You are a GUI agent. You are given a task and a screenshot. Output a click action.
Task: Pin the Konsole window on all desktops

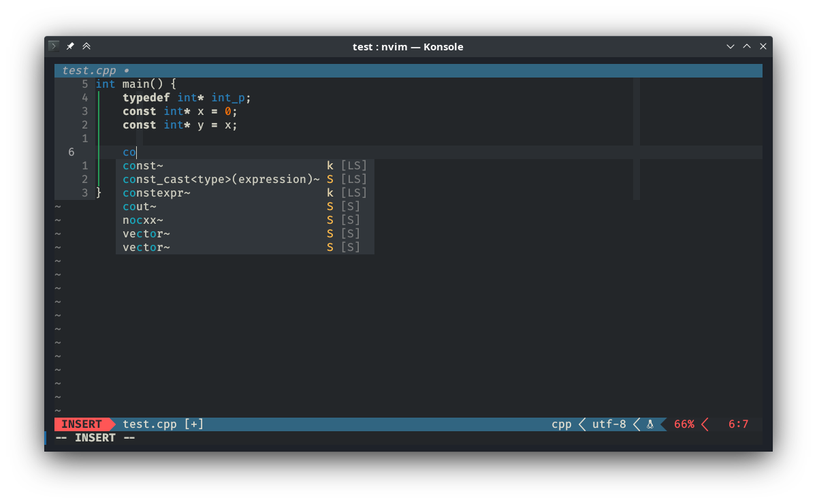click(x=70, y=46)
